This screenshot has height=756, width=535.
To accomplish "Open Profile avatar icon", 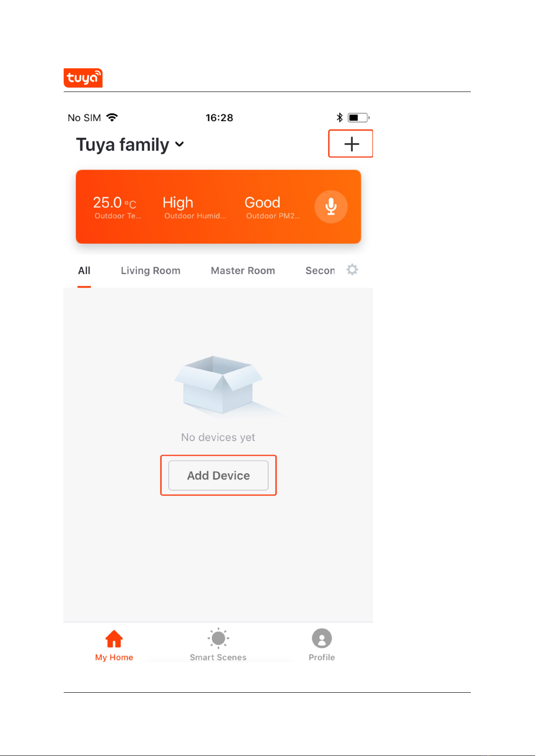I will (322, 638).
